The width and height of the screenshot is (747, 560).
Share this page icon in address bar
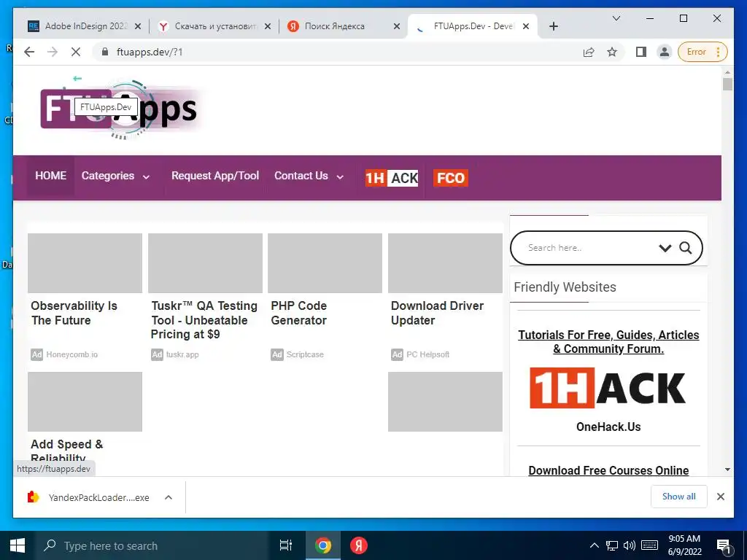(x=589, y=52)
